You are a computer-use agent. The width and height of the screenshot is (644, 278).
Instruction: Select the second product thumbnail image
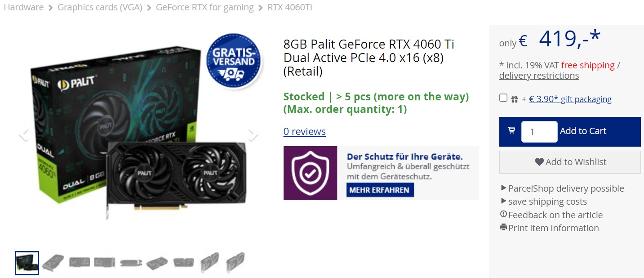(x=53, y=263)
